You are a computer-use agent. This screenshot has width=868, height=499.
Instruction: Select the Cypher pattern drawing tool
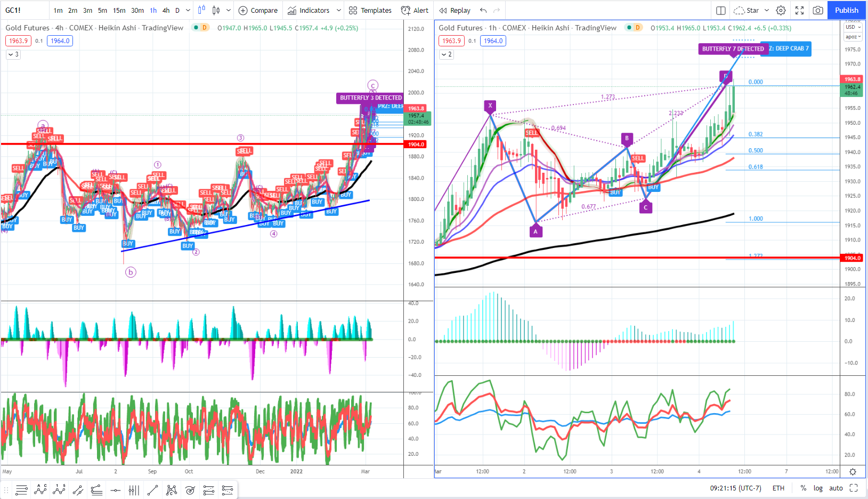(x=172, y=490)
